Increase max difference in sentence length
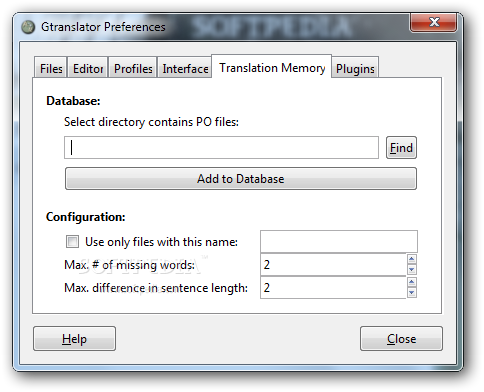 [x=412, y=282]
